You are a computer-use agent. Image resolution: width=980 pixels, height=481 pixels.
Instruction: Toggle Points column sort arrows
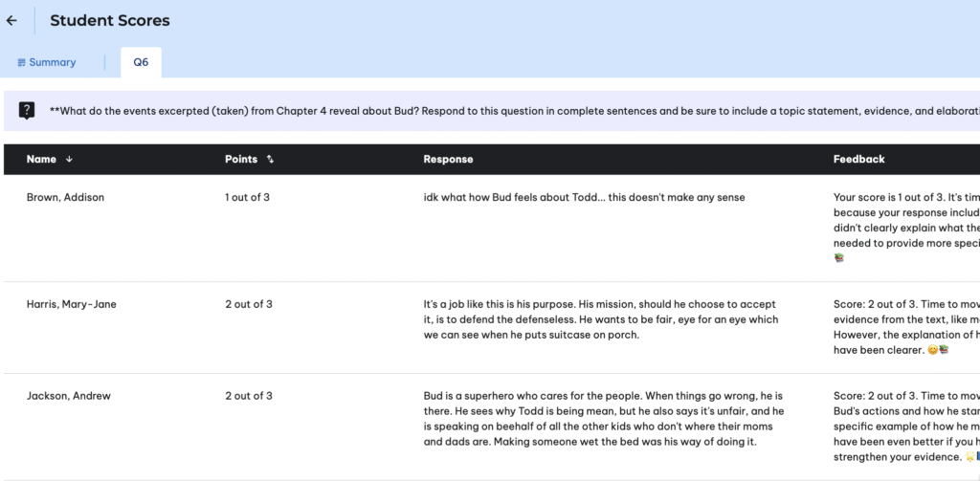point(270,160)
